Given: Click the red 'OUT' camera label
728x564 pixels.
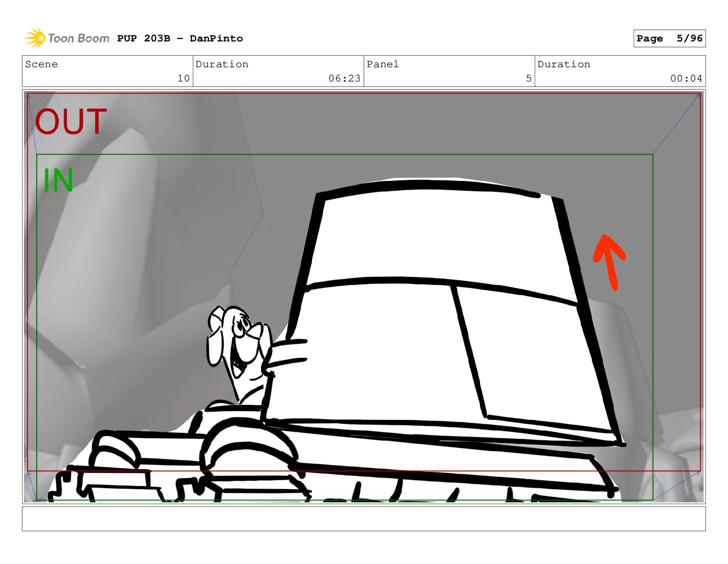Looking at the screenshot, I should click(71, 122).
